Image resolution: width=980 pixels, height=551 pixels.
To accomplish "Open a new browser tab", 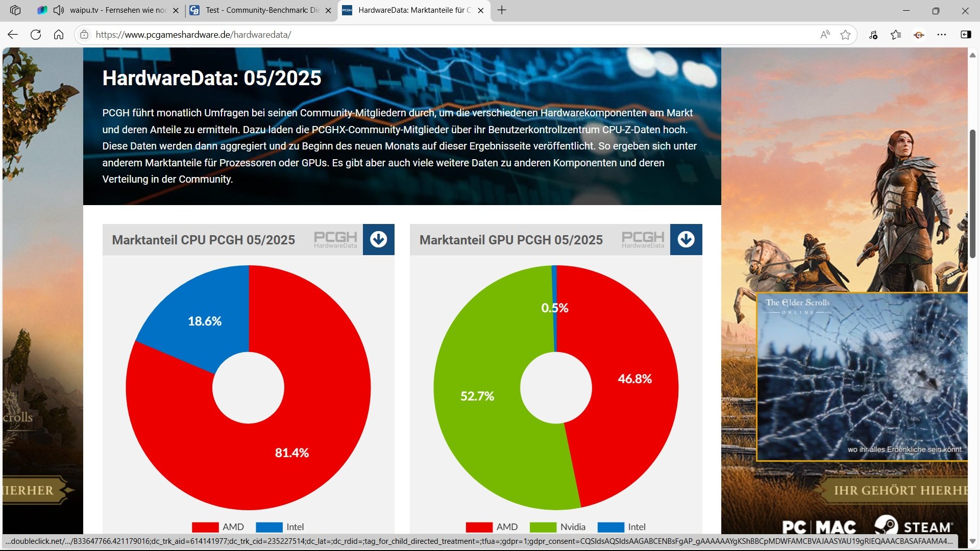I will pyautogui.click(x=502, y=10).
